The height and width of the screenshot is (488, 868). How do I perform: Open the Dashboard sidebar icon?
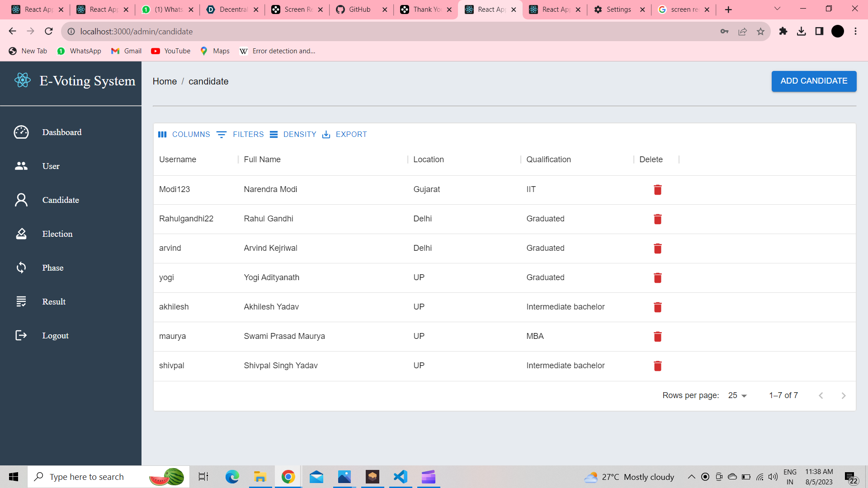point(21,132)
